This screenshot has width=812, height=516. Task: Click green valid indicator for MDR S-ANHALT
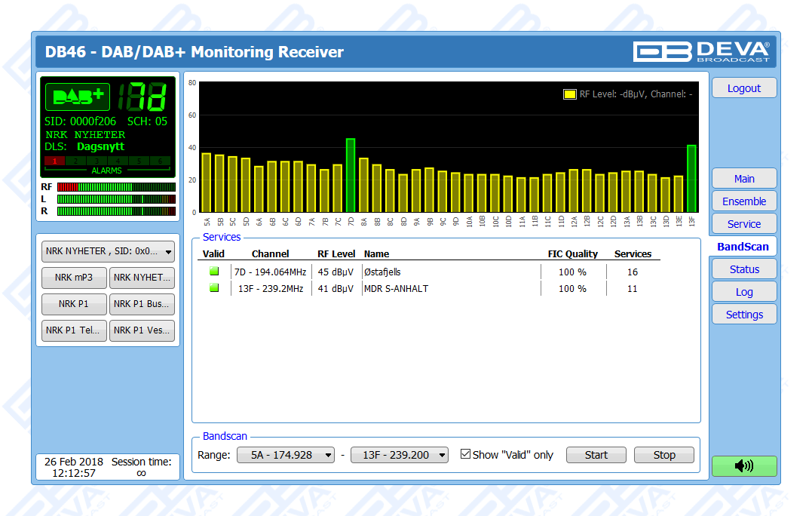click(214, 288)
